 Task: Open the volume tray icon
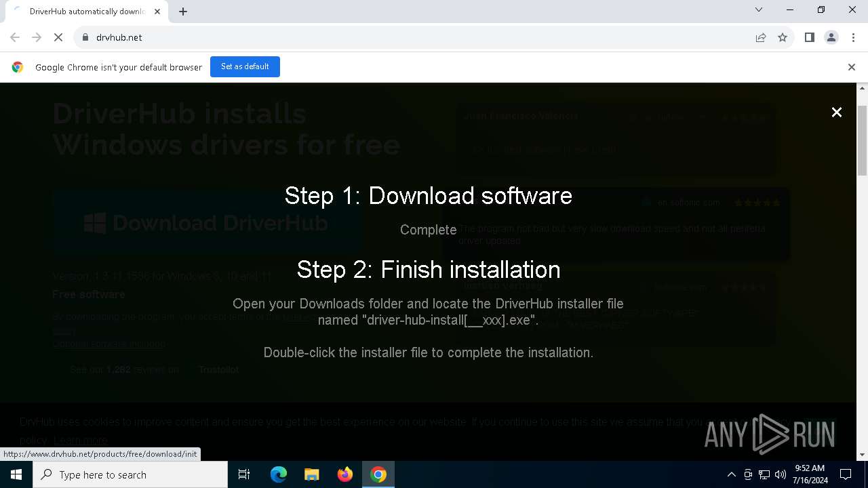(x=781, y=474)
